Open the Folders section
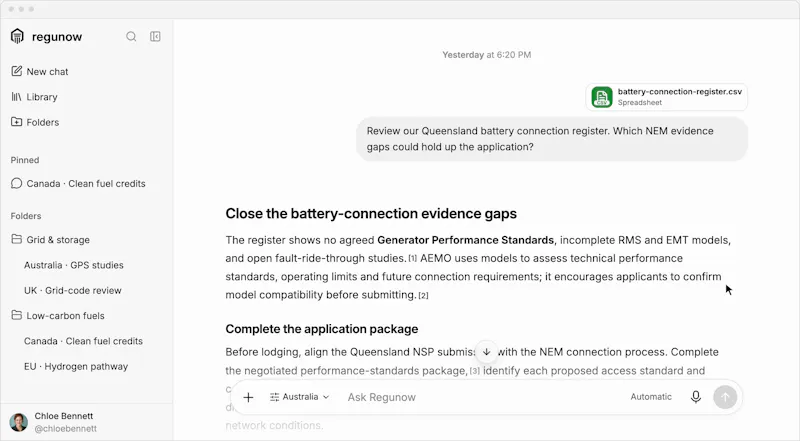This screenshot has height=441, width=800. (35, 122)
